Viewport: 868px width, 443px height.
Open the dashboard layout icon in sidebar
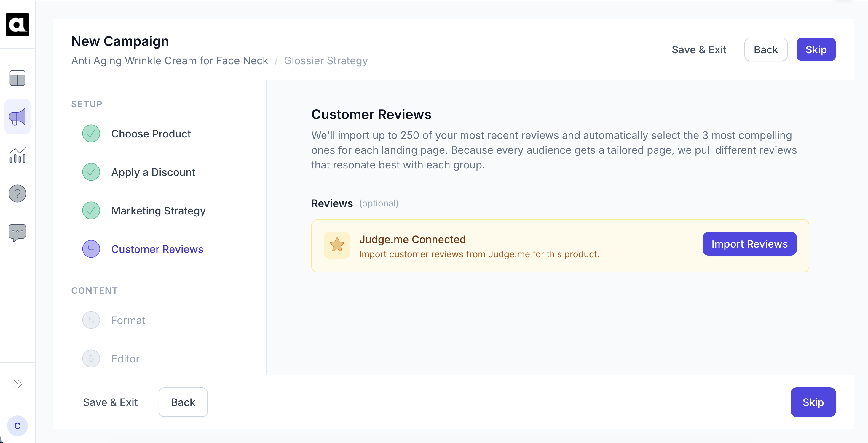(x=17, y=78)
